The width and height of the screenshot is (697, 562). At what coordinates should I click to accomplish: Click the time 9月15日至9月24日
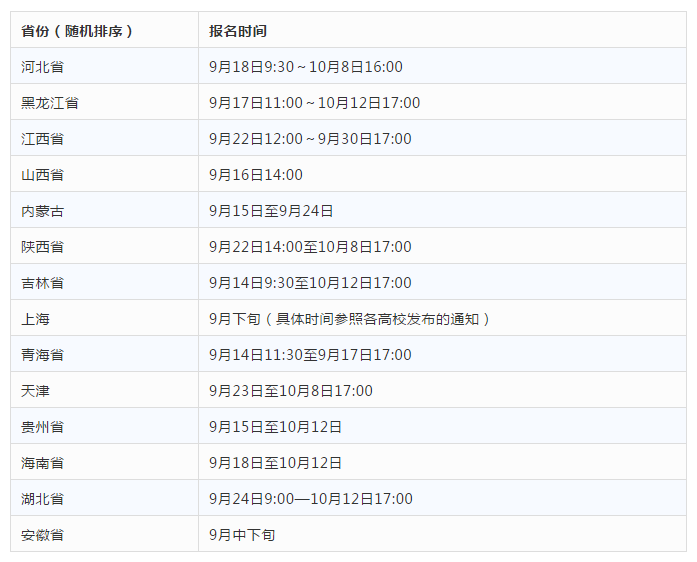(271, 211)
